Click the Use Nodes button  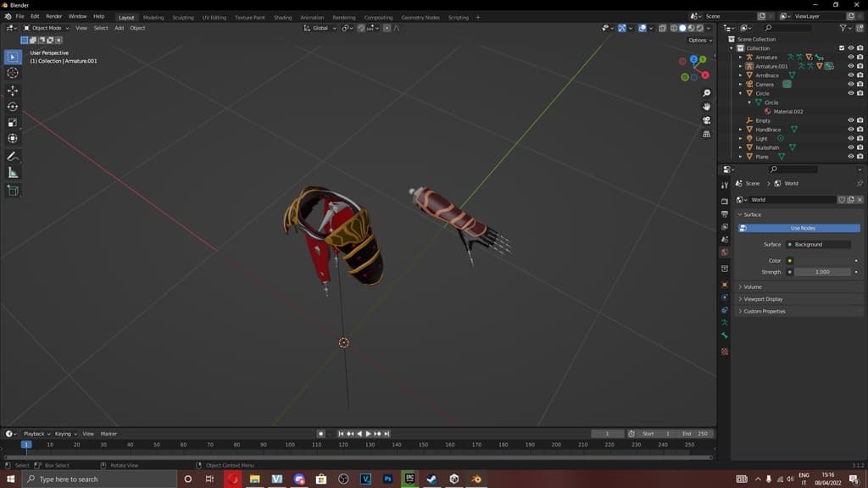pyautogui.click(x=802, y=228)
